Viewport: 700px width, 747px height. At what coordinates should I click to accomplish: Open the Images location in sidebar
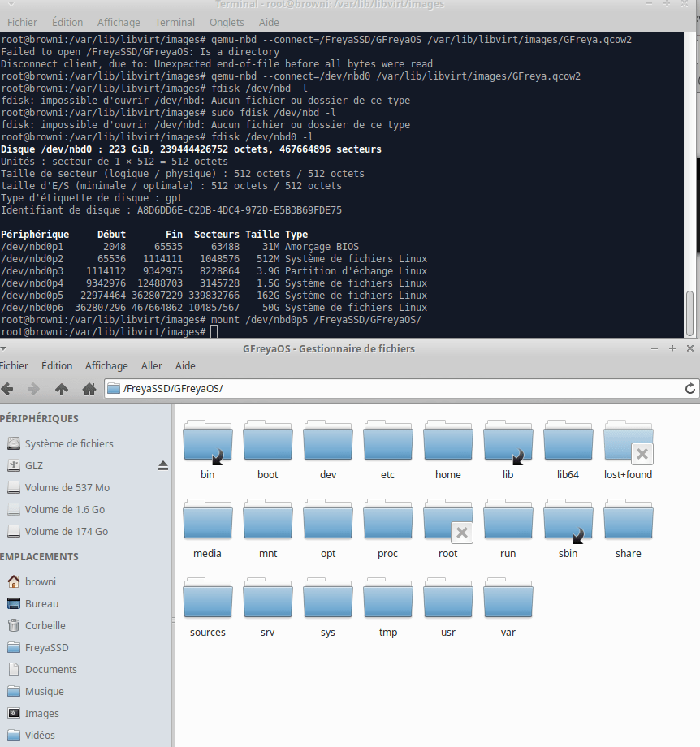[43, 713]
